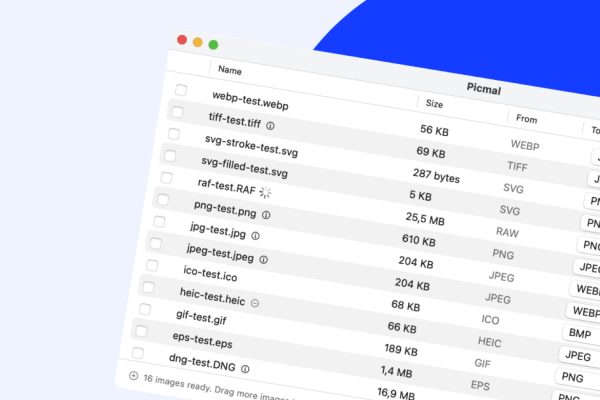Click the file name eps-test.eps
The width and height of the screenshot is (600, 400).
[202, 340]
